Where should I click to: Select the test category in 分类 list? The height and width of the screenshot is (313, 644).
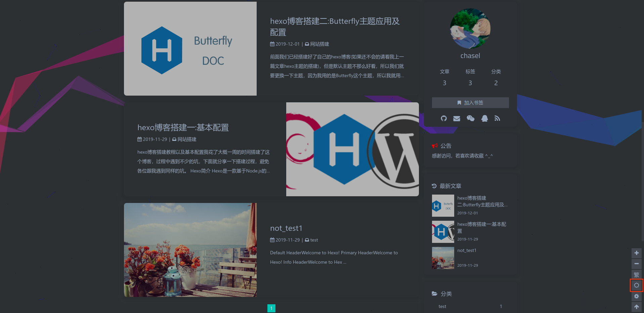tap(442, 306)
